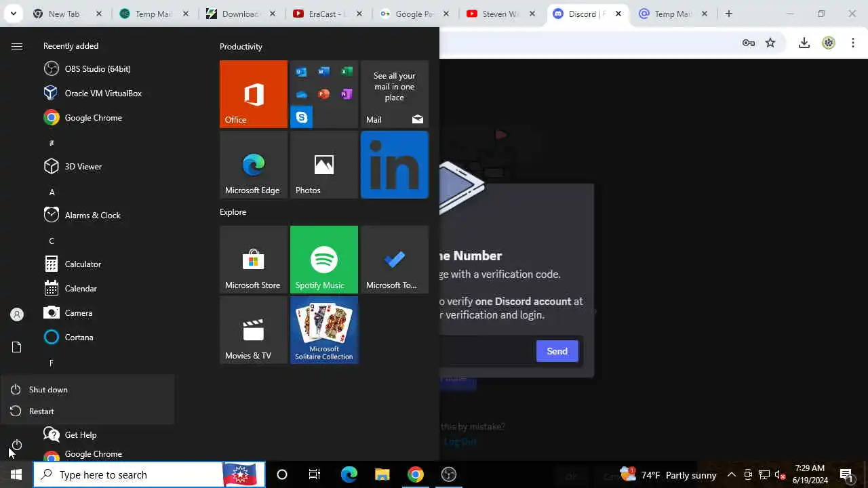This screenshot has width=868, height=488.
Task: Open Movies & TV tile
Action: [x=254, y=330]
